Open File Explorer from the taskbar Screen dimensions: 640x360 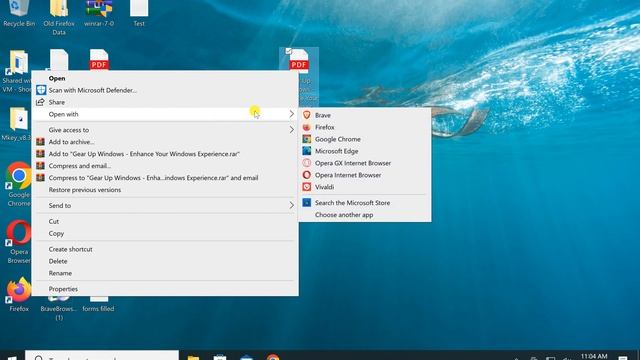[x=193, y=357]
